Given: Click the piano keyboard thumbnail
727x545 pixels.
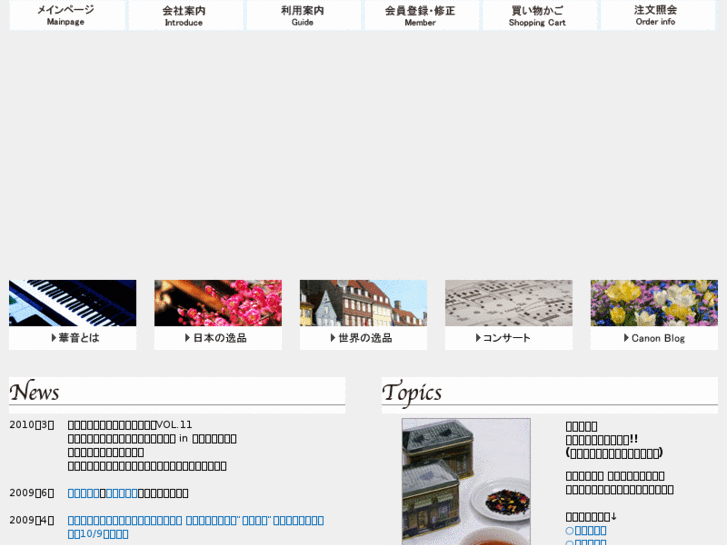Looking at the screenshot, I should tap(72, 302).
